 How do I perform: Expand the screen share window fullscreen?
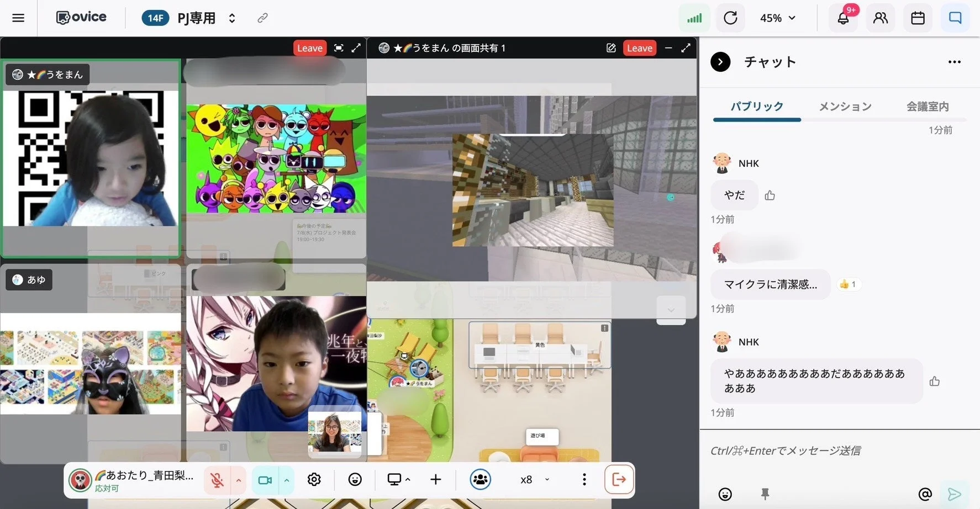coord(686,48)
